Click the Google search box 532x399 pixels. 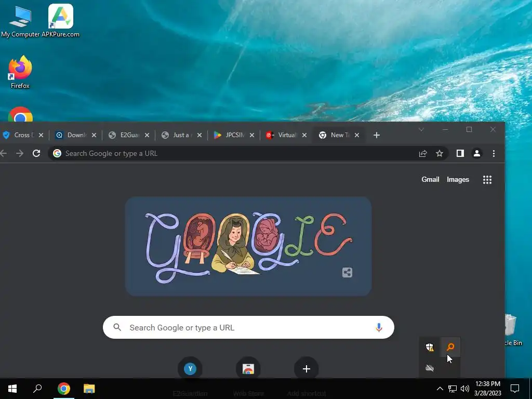(x=248, y=327)
